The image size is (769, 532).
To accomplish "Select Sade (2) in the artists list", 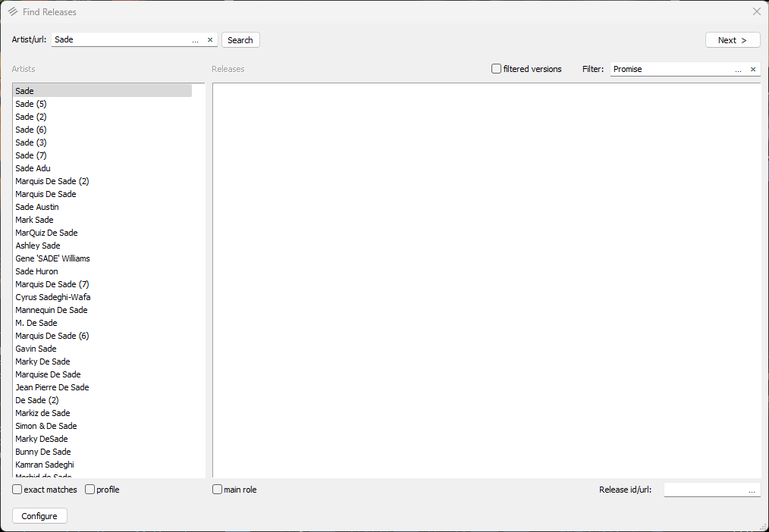I will click(102, 117).
